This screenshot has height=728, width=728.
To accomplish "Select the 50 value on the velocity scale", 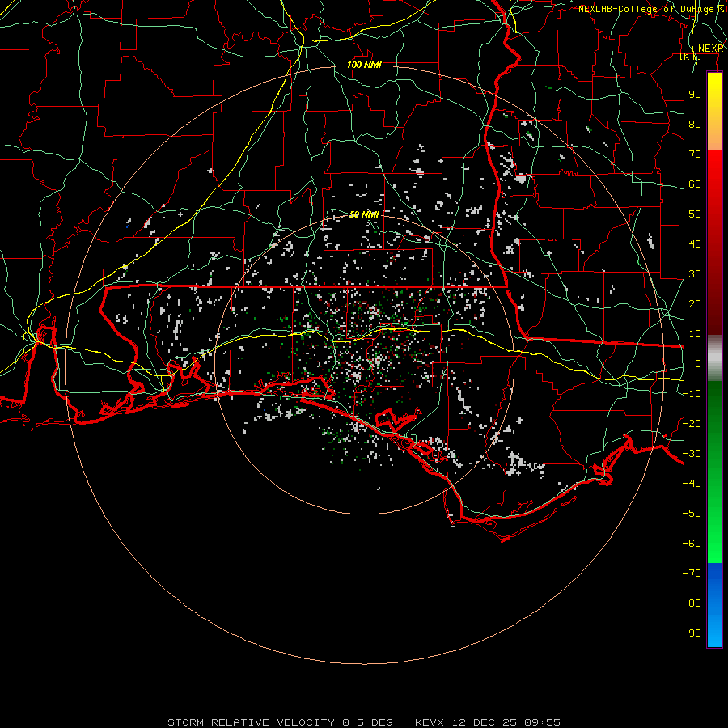I will 695,214.
